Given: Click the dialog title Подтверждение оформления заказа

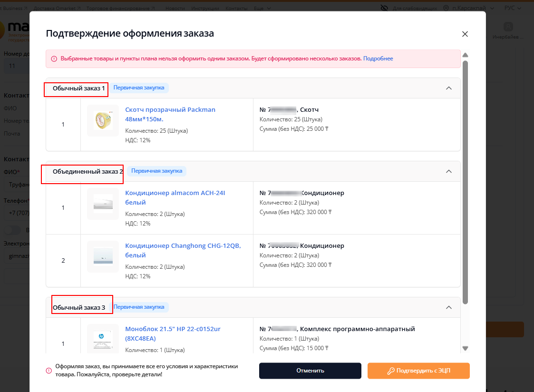Looking at the screenshot, I should click(x=130, y=33).
